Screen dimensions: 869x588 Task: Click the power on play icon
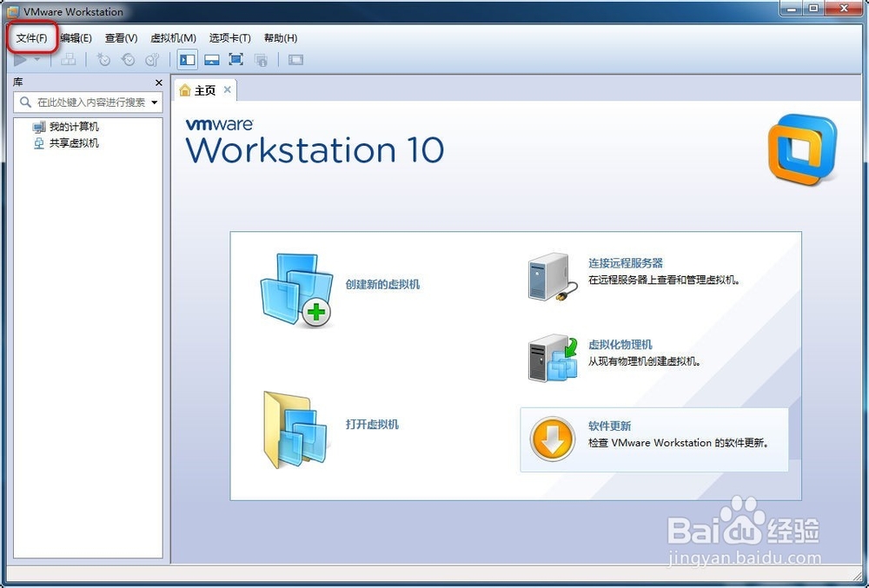[21, 60]
